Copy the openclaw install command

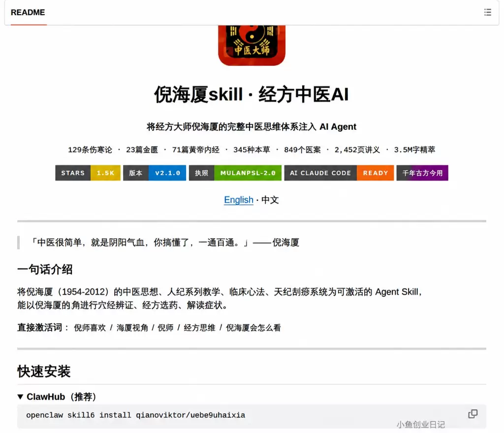(472, 414)
